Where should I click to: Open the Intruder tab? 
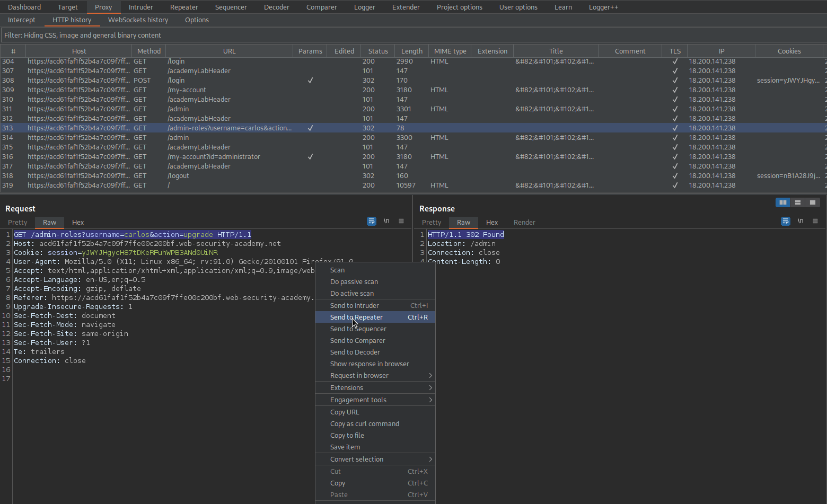pyautogui.click(x=141, y=7)
